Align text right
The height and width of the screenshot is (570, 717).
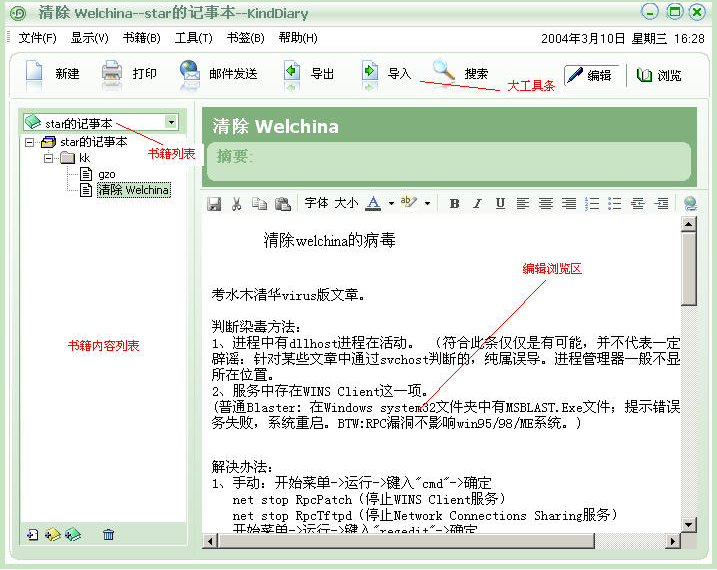coord(569,204)
